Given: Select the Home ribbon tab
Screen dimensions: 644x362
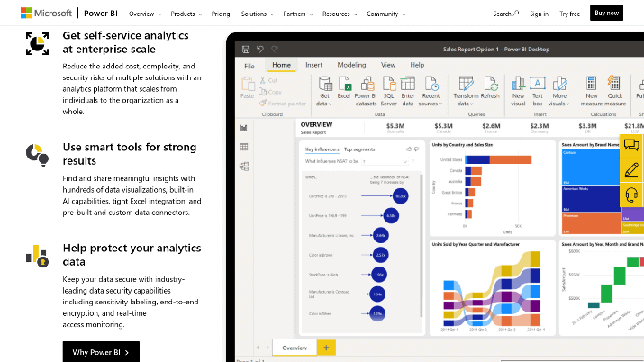Looking at the screenshot, I should coord(281,65).
